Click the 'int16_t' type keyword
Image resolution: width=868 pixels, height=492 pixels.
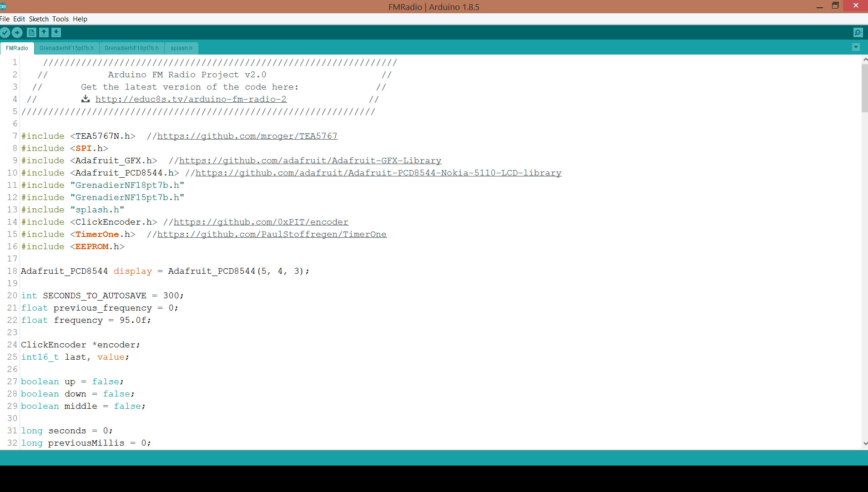(40, 357)
